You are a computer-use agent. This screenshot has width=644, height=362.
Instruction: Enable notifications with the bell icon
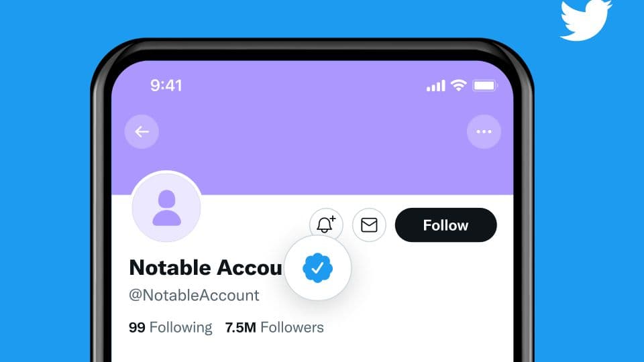pyautogui.click(x=326, y=225)
